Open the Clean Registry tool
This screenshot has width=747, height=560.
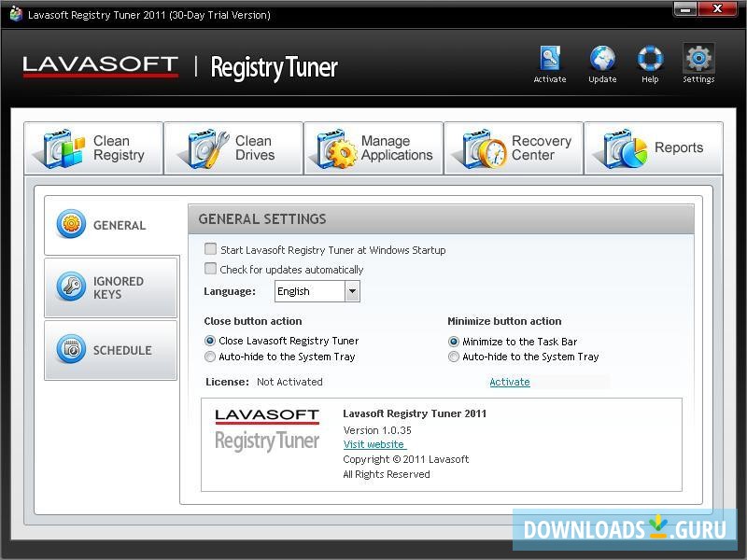tap(92, 147)
